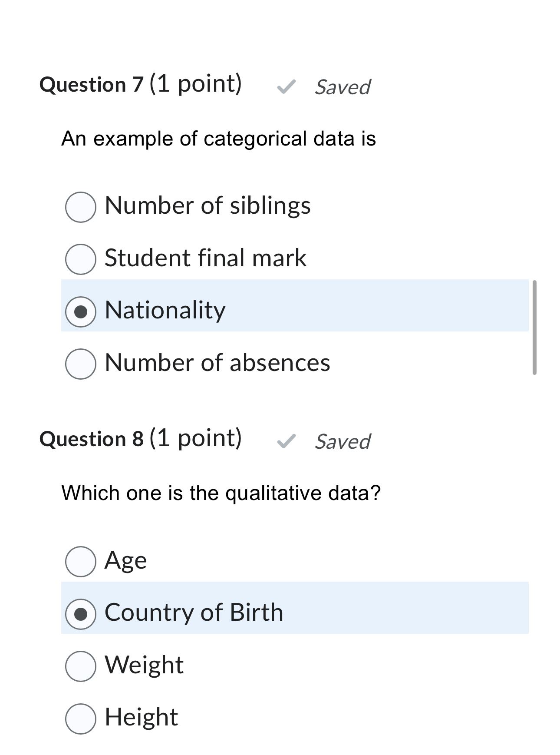
Task: Click the 'Which one is the qualitative data?' text
Action: 221,493
